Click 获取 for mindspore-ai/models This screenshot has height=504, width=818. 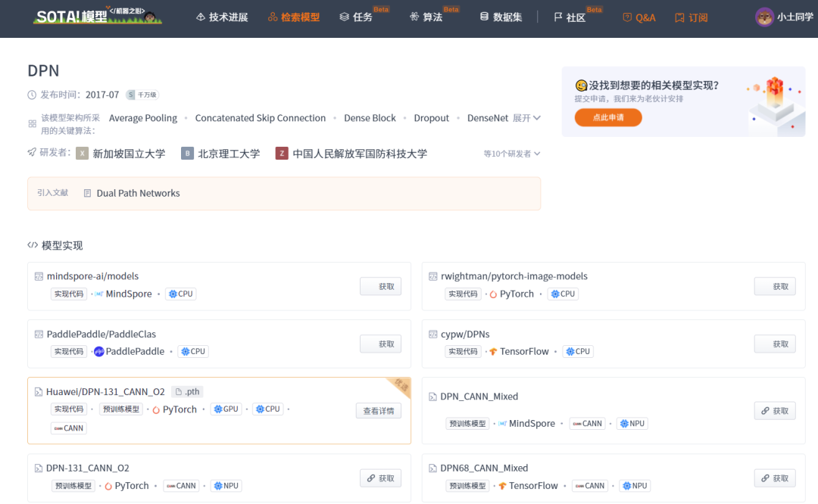(380, 286)
